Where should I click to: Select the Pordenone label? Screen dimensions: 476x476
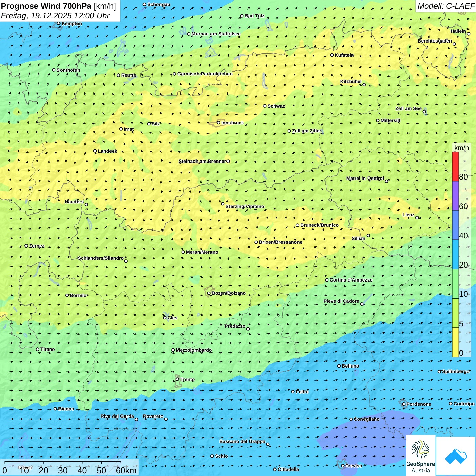pyautogui.click(x=419, y=404)
